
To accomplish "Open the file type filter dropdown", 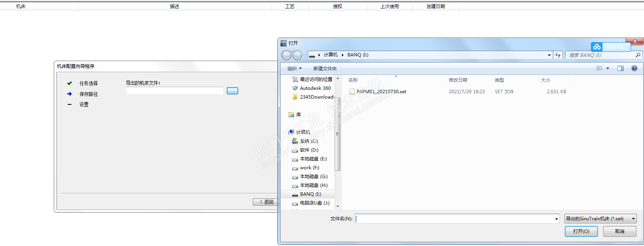I will pyautogui.click(x=601, y=219).
